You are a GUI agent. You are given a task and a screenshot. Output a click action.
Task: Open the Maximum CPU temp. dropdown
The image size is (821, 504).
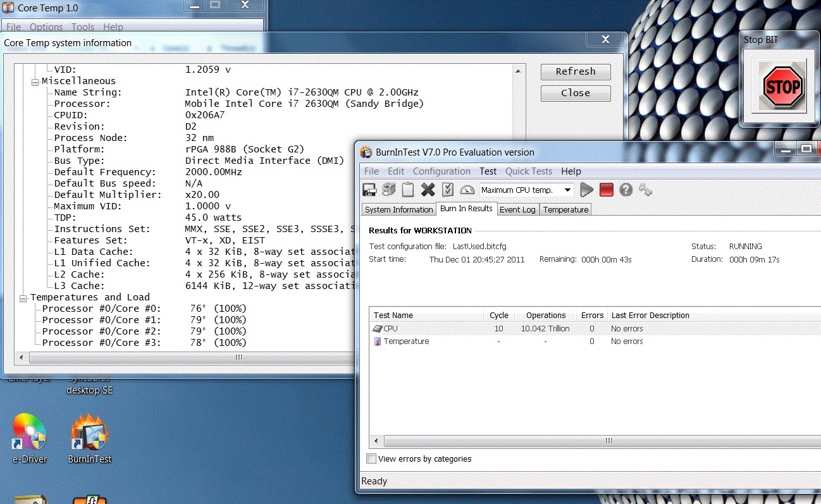567,190
